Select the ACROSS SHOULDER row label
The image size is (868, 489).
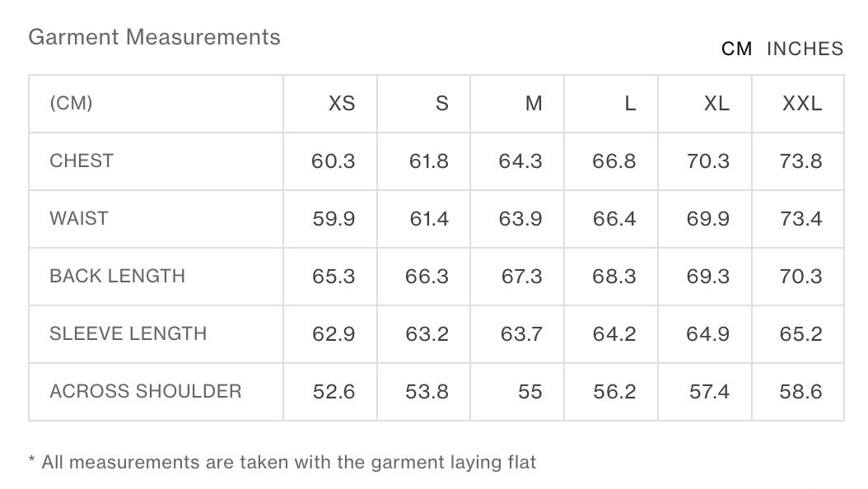pyautogui.click(x=146, y=391)
